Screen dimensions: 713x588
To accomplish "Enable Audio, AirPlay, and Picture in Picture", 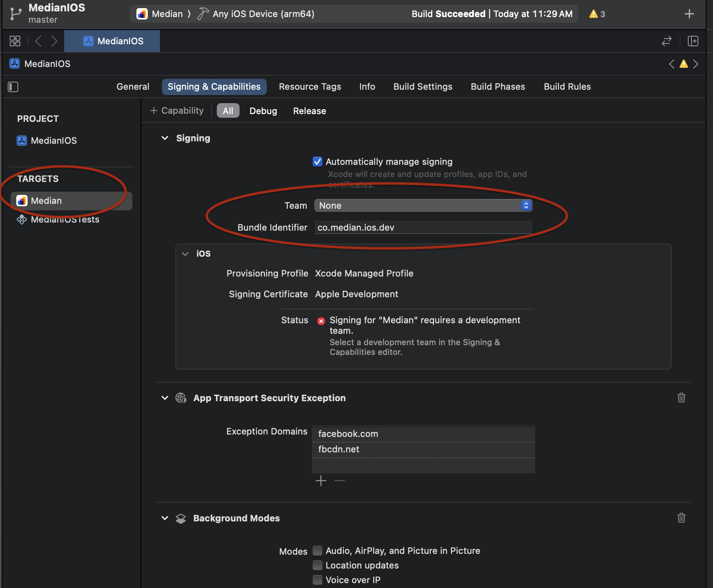I will pos(318,551).
